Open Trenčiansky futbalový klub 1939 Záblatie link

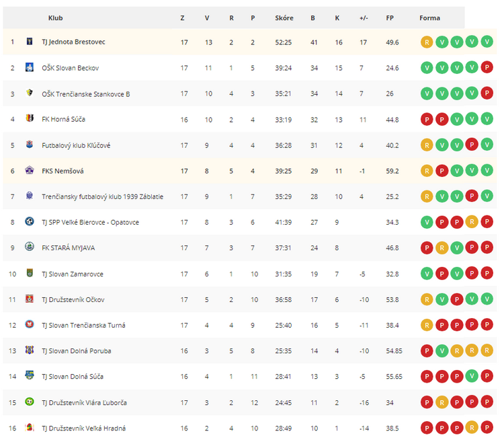(103, 196)
